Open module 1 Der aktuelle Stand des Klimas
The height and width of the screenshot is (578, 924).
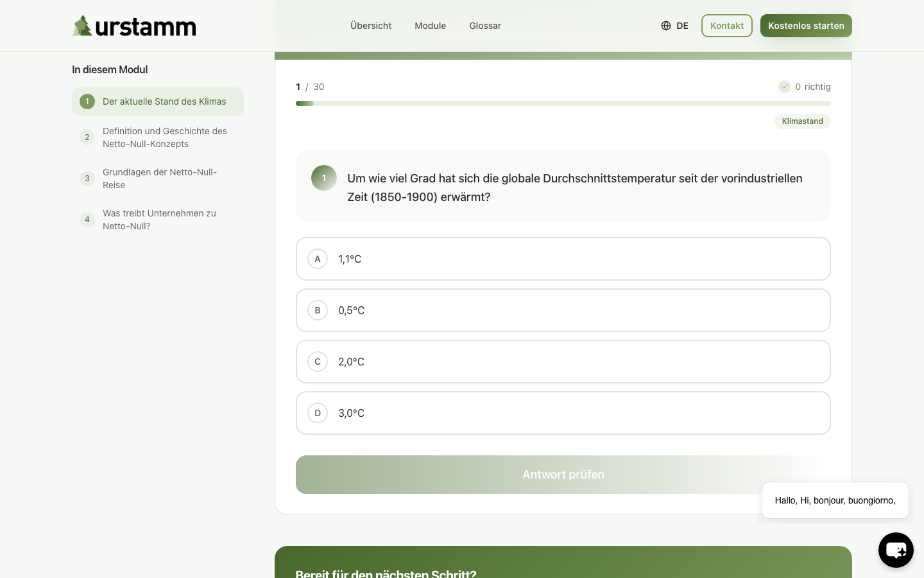point(158,101)
